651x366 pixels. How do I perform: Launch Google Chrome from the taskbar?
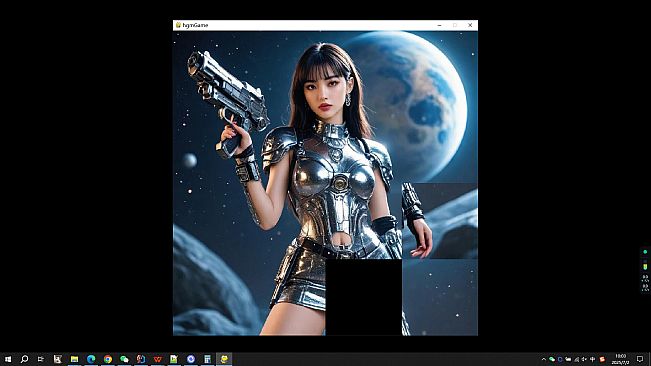coord(108,359)
